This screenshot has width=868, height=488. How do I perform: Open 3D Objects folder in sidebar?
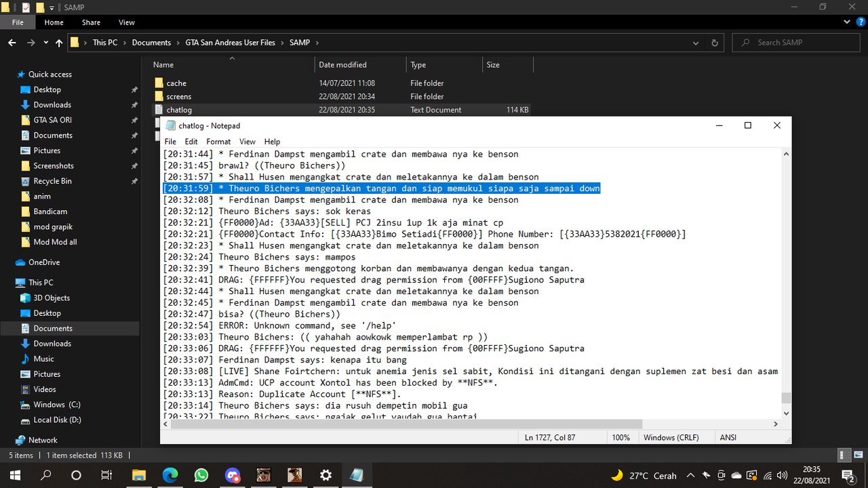coord(52,298)
